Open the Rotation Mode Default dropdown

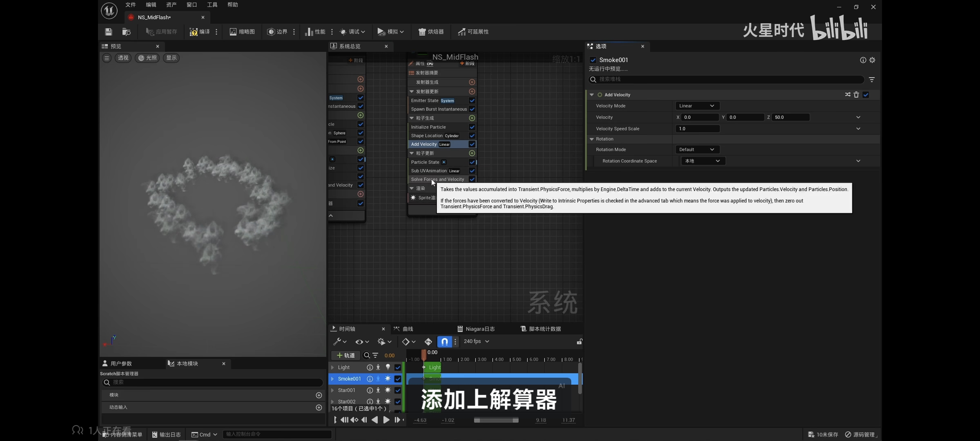coord(697,149)
